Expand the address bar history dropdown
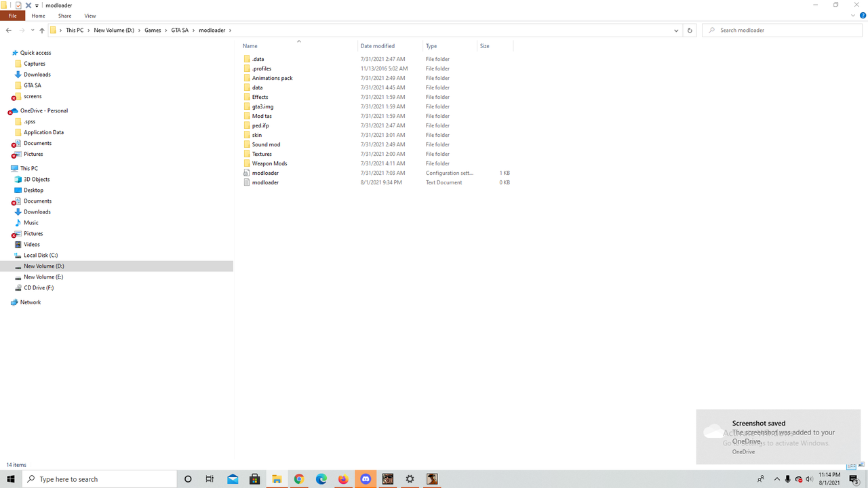The height and width of the screenshot is (488, 868). click(x=676, y=30)
